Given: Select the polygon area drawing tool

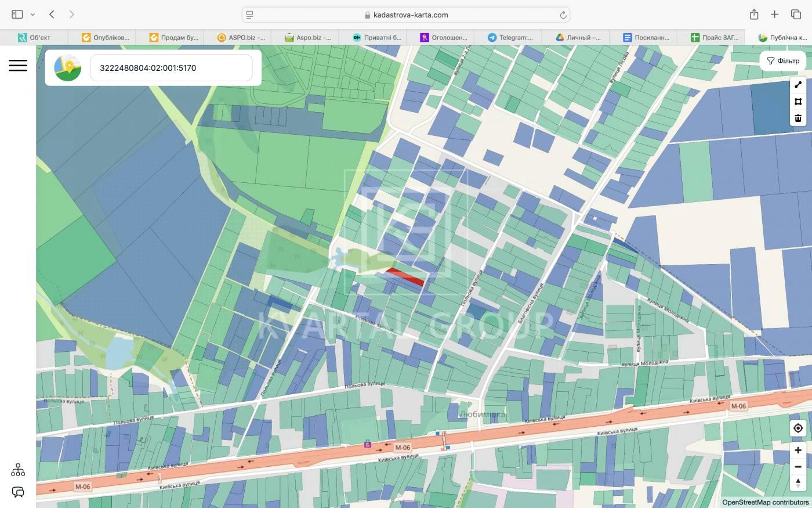Looking at the screenshot, I should pyautogui.click(x=798, y=102).
